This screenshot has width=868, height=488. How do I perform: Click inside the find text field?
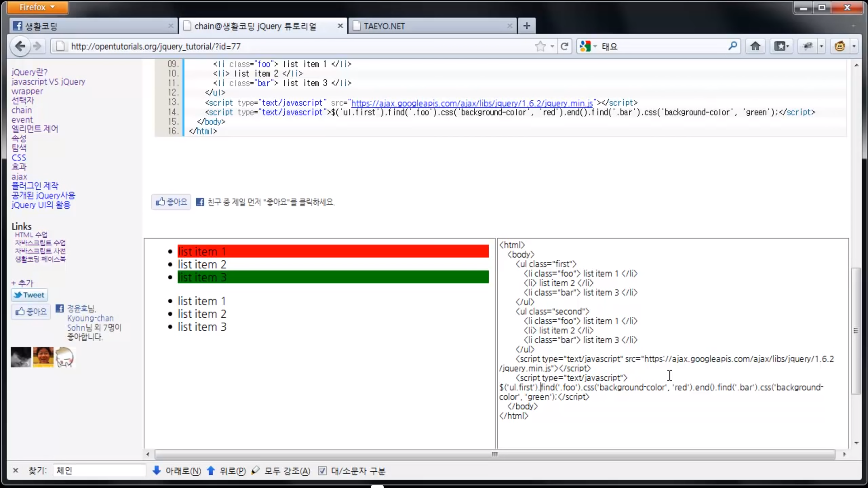click(99, 471)
